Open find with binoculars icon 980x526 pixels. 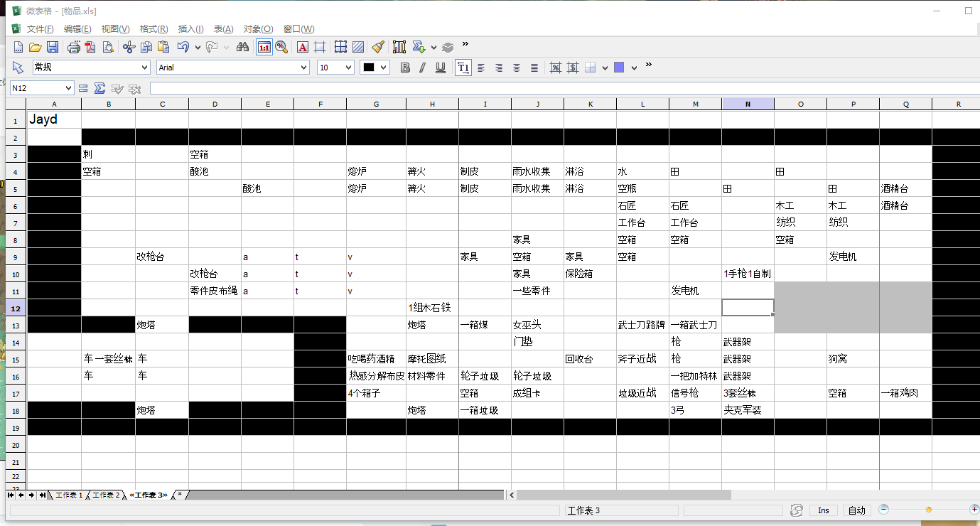coord(242,47)
